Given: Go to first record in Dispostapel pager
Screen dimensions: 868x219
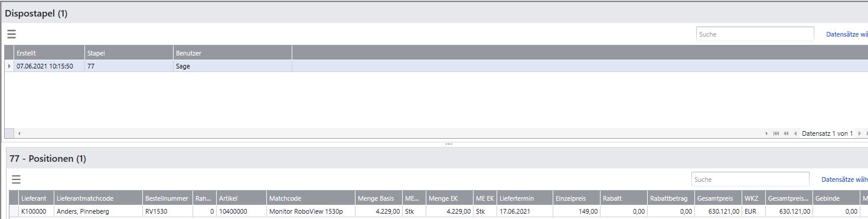Looking at the screenshot, I should point(776,134).
